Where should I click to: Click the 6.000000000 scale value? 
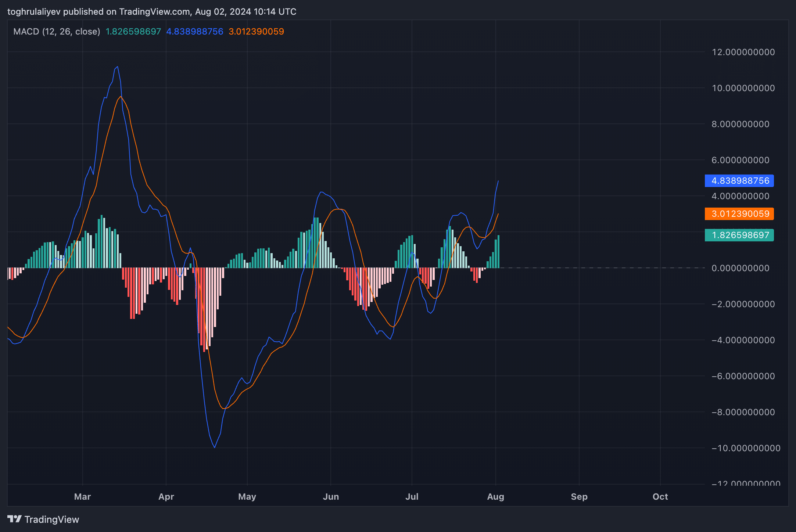(741, 160)
